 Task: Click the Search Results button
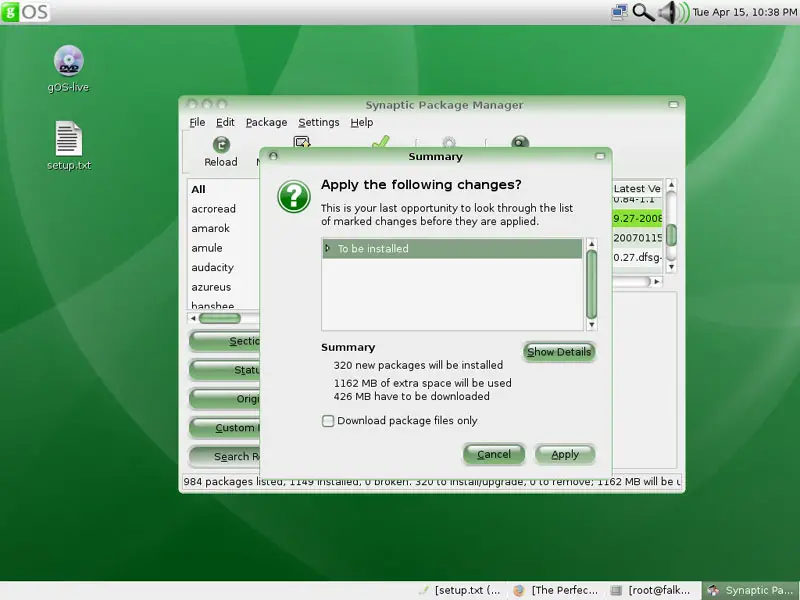point(224,457)
